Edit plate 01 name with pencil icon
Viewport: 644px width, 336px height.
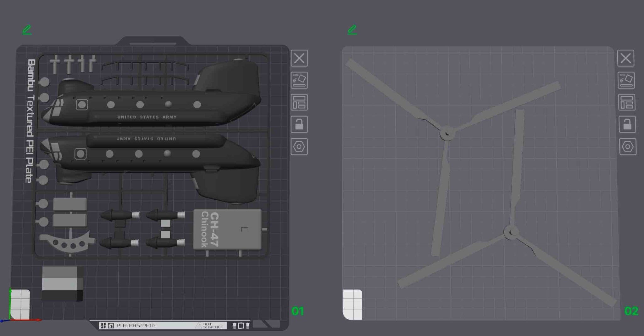27,30
